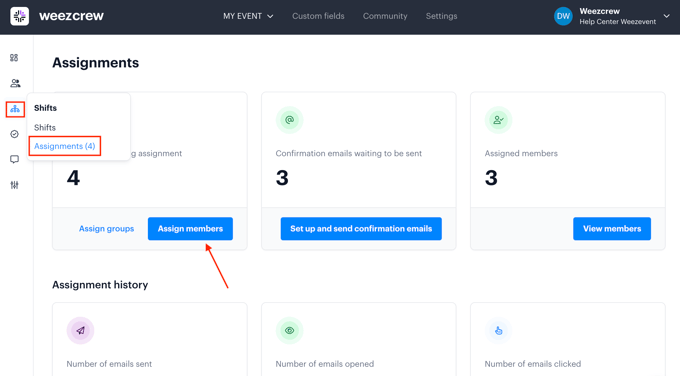Select Shifts in the flyout menu
This screenshot has height=376, width=680.
click(45, 128)
